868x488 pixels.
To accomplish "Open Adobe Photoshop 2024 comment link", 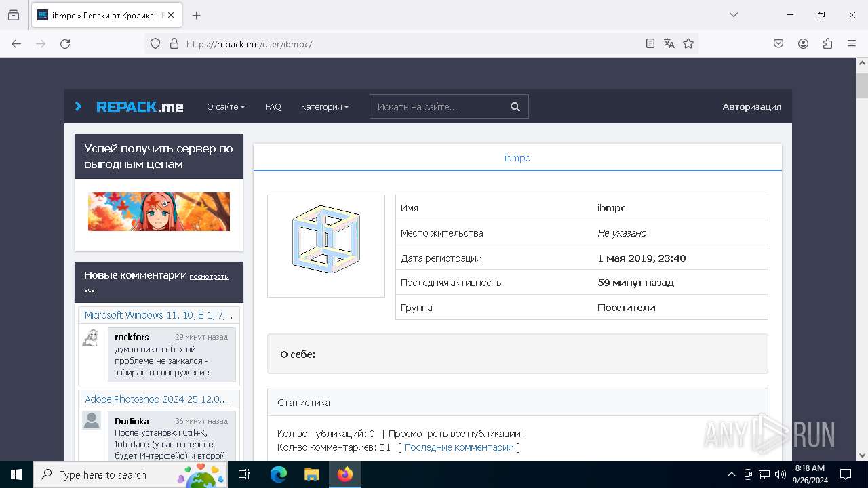I will [157, 399].
